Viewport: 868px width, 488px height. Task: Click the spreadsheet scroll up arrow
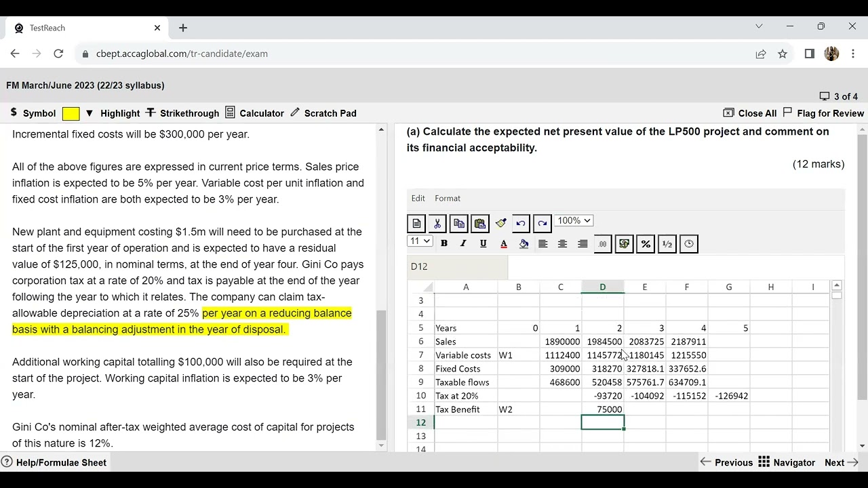pyautogui.click(x=837, y=285)
